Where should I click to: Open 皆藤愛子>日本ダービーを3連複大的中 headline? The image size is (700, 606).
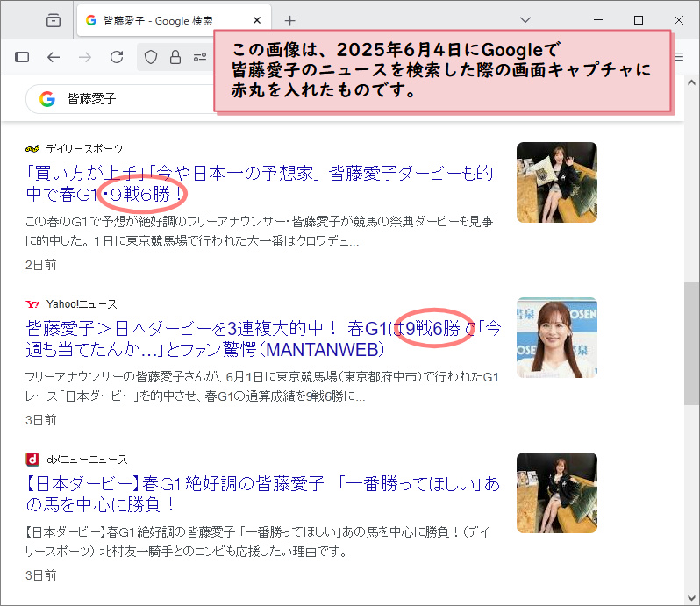click(x=263, y=339)
